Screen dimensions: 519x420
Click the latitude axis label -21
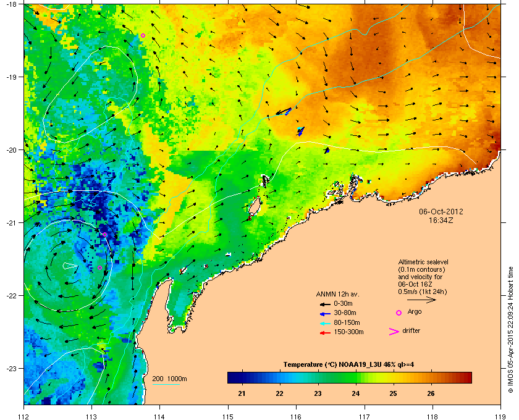coord(12,222)
